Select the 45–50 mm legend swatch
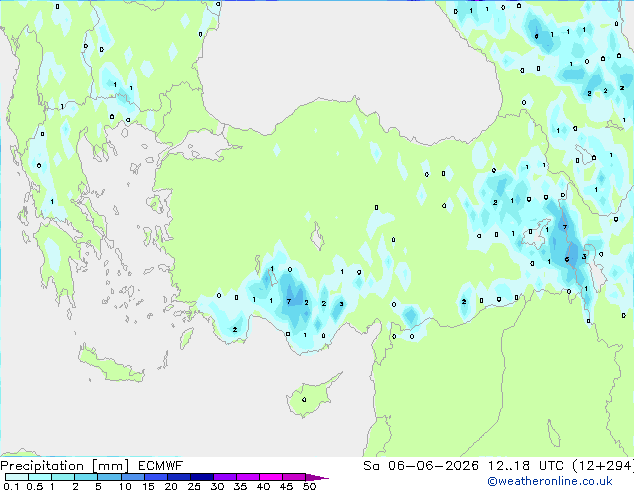634x490 pixels. coord(294,477)
